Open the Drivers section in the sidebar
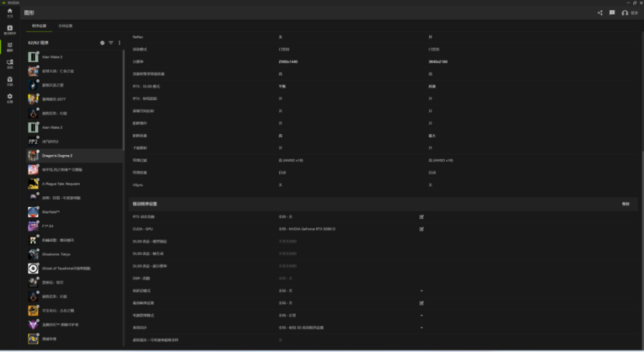The width and height of the screenshot is (644, 352). 9,30
